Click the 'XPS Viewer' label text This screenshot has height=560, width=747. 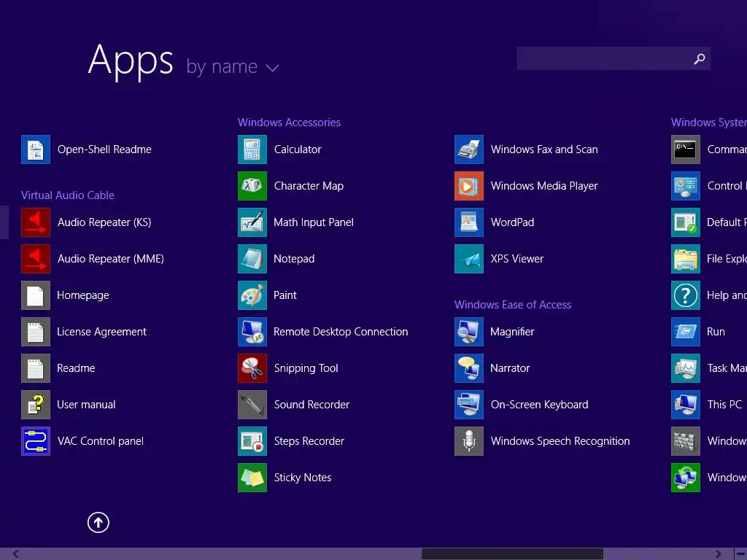point(517,259)
